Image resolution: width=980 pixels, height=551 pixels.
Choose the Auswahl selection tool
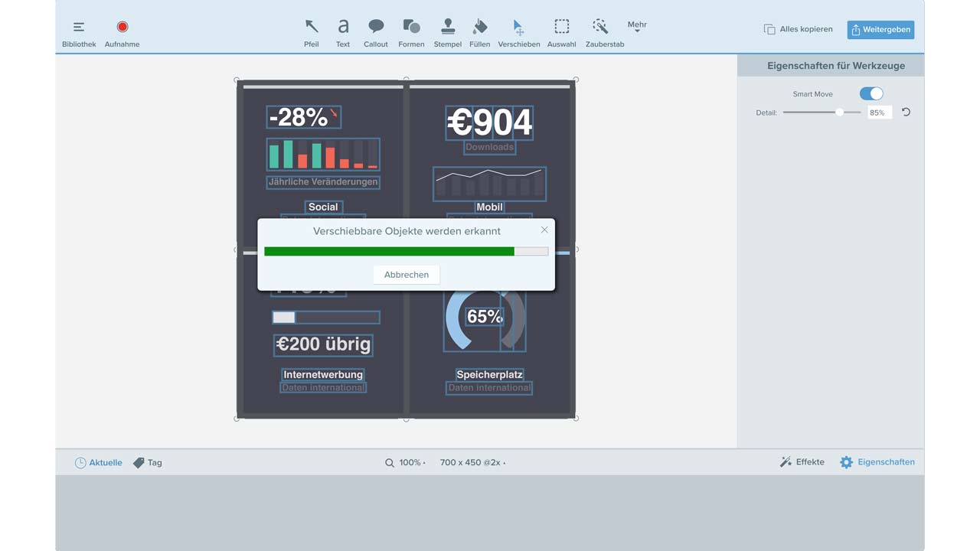pyautogui.click(x=561, y=33)
